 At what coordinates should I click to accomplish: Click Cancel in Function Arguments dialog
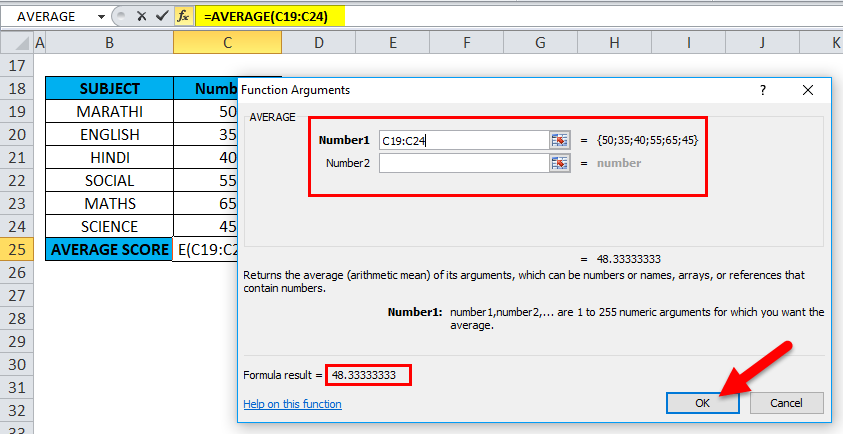787,403
